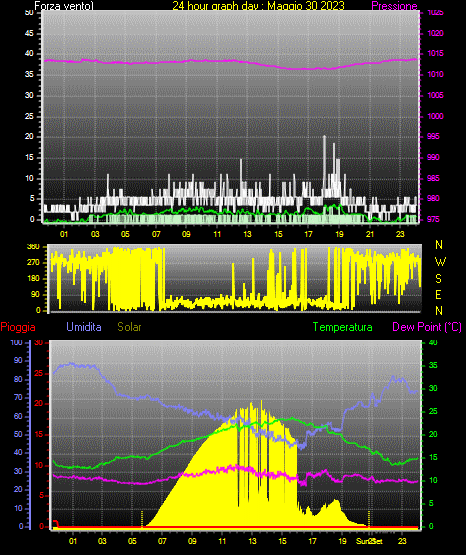Click hour 13 on wind graph axis
This screenshot has width=466, height=555.
point(247,234)
